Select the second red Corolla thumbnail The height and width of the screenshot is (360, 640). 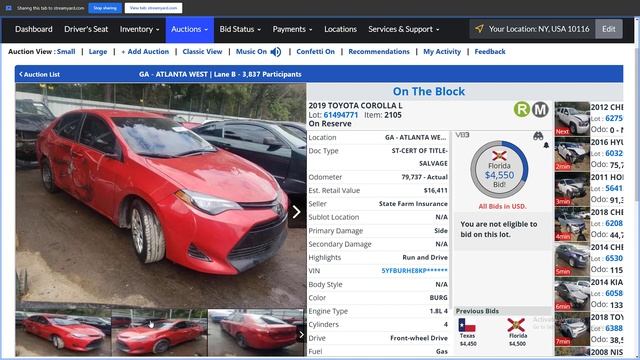click(x=160, y=333)
